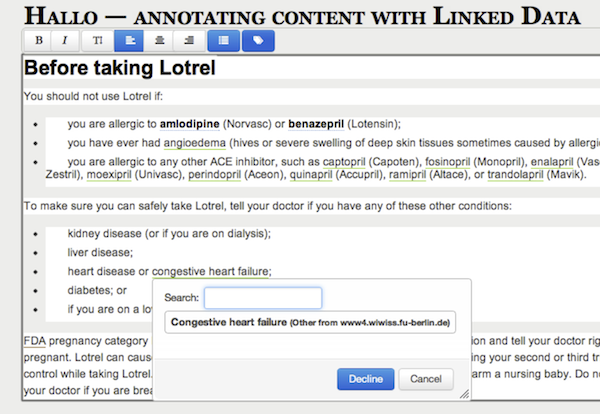Click the Before taking Lotrel heading
The width and height of the screenshot is (600, 414).
click(x=119, y=70)
